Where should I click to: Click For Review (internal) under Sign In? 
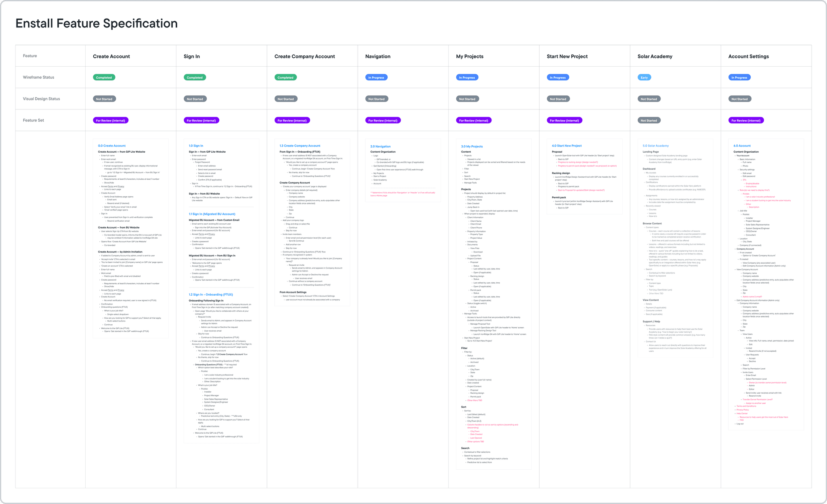point(202,120)
